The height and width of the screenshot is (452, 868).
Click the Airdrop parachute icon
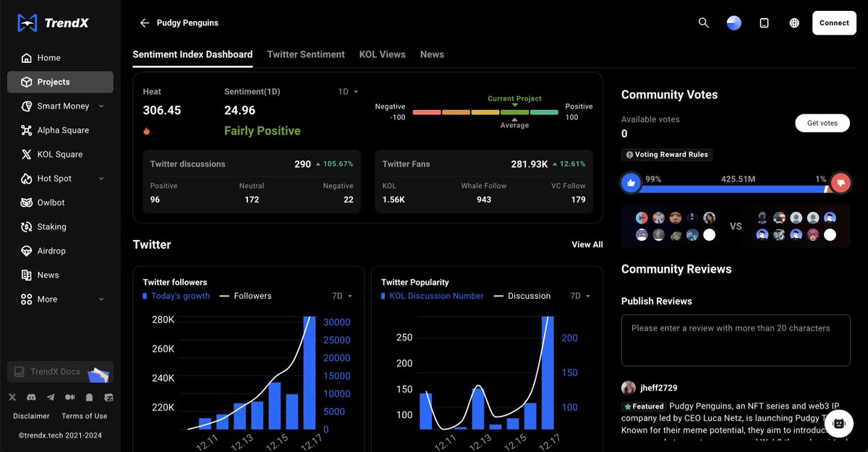point(27,251)
